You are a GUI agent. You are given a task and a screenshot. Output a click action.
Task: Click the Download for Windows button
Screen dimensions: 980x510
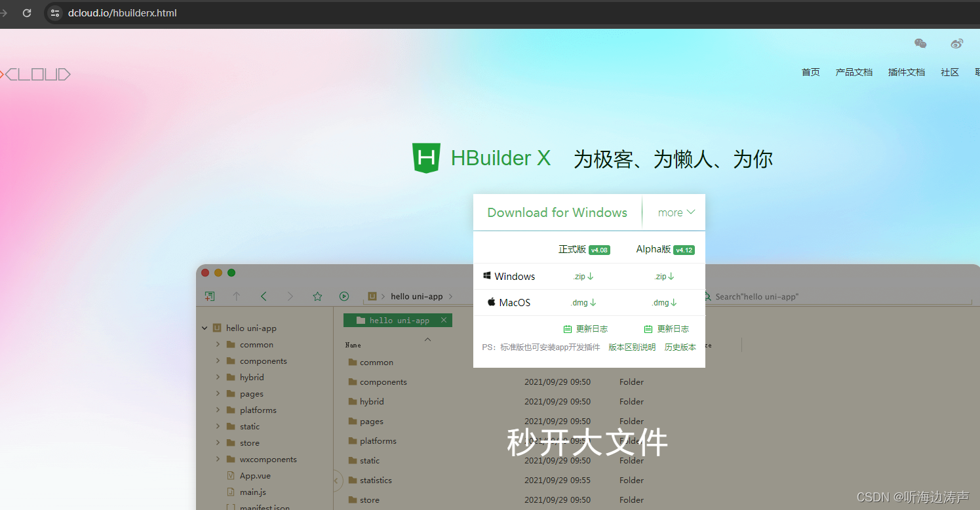tap(557, 212)
